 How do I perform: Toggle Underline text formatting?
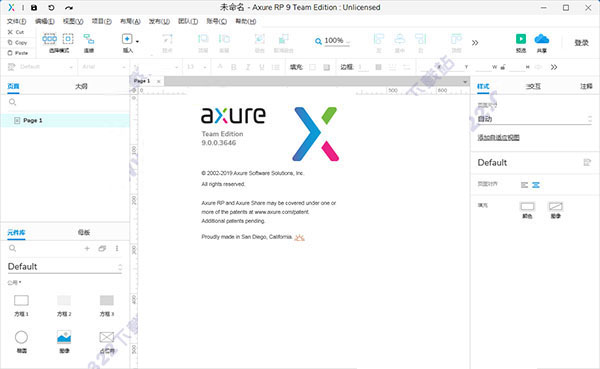262,67
